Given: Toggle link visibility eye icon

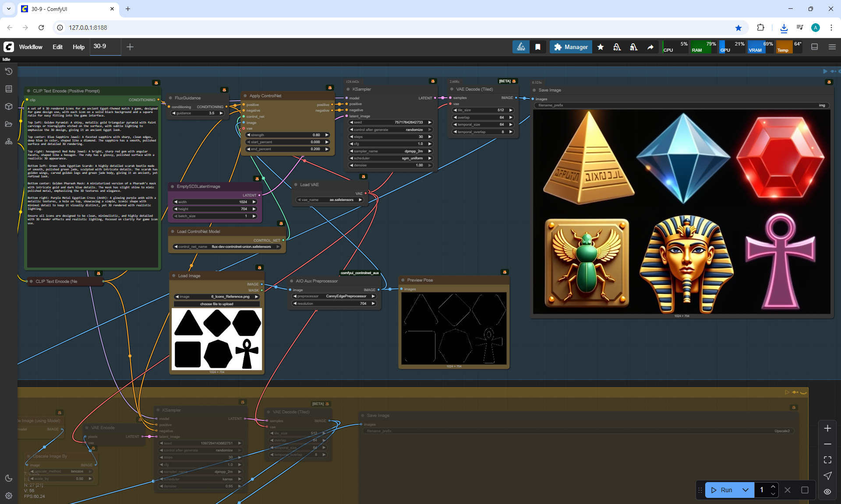Looking at the screenshot, I should (827, 492).
